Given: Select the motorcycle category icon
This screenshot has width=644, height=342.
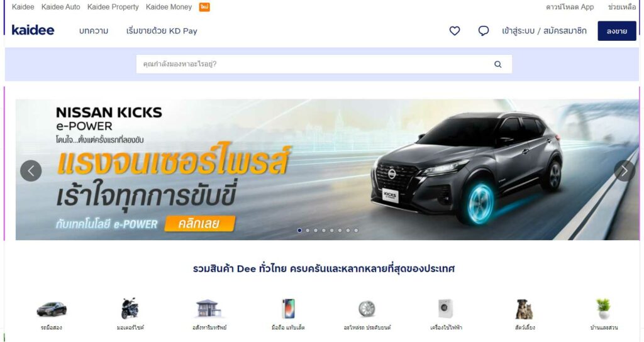Looking at the screenshot, I should click(x=130, y=308).
